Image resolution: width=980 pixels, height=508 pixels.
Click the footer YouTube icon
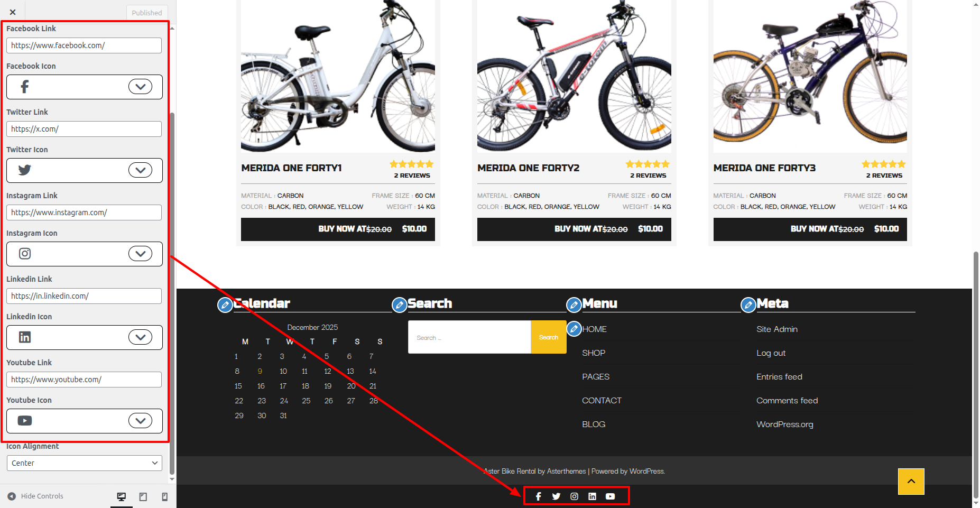(x=610, y=496)
